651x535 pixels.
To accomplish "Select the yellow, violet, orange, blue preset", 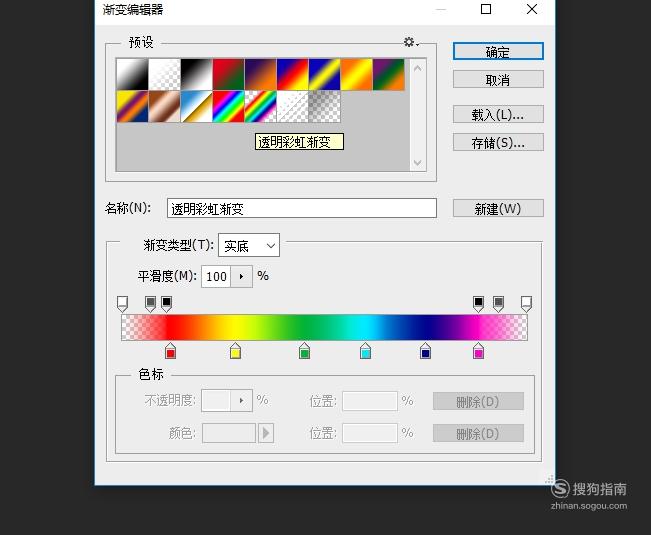I will tap(132, 107).
